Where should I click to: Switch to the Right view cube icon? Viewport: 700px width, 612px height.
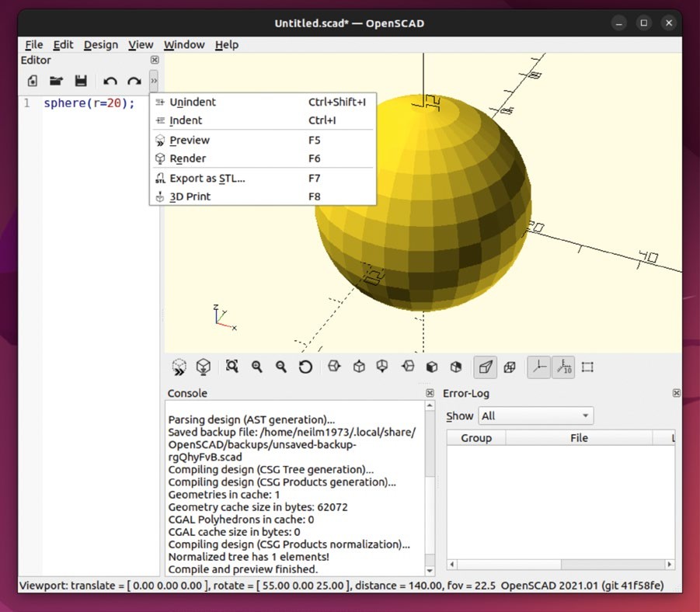(x=334, y=367)
